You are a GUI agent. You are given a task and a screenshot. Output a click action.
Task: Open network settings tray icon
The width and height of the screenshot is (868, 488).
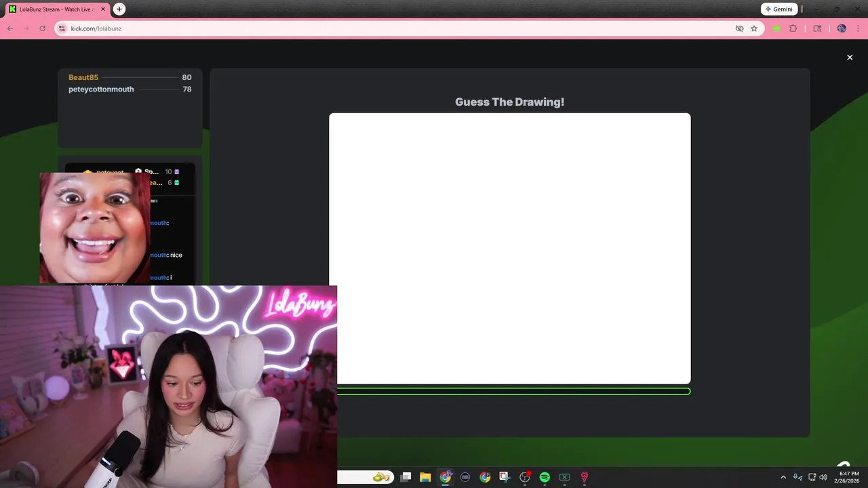tap(812, 477)
